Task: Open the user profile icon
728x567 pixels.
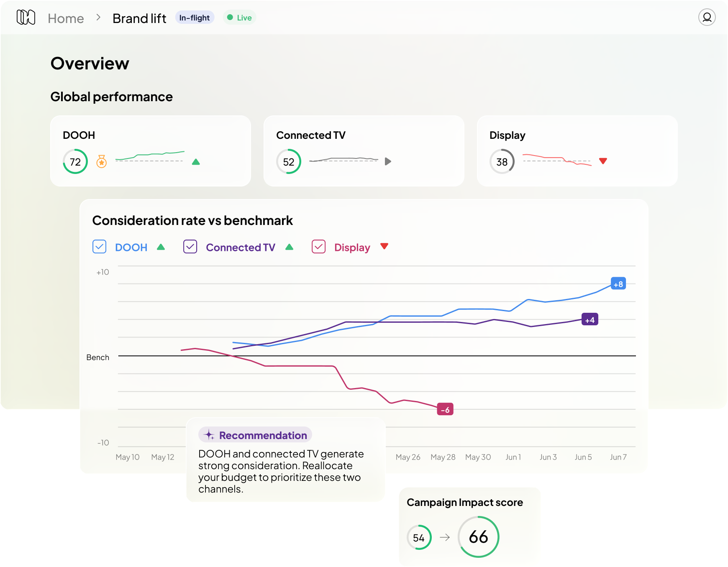Action: pyautogui.click(x=707, y=18)
